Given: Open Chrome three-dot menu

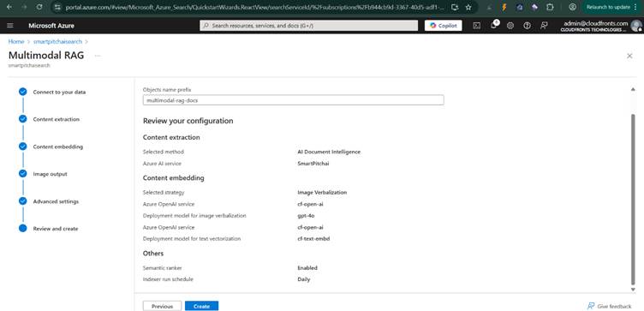Looking at the screenshot, I should click(x=636, y=7).
